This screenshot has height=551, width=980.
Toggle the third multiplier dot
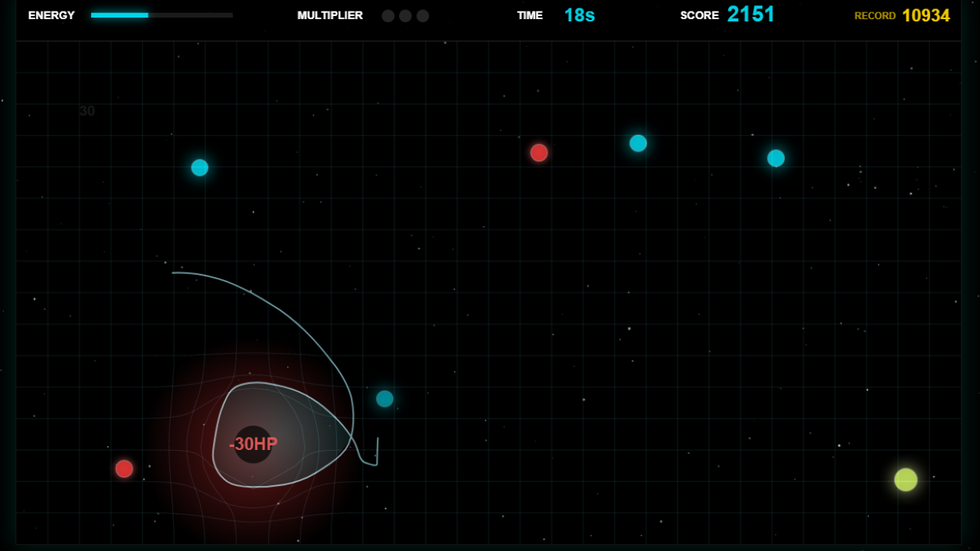(x=422, y=15)
